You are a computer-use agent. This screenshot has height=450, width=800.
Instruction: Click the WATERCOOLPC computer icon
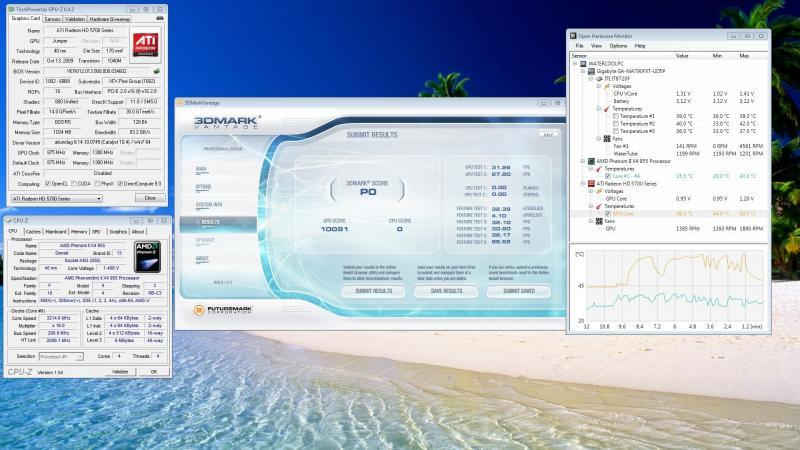[583, 64]
